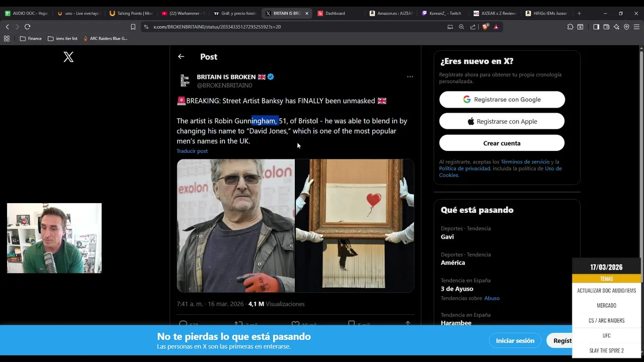Screen dimensions: 644x362
Task: Open the 3 de Ayuso trending topic
Action: [457, 289]
